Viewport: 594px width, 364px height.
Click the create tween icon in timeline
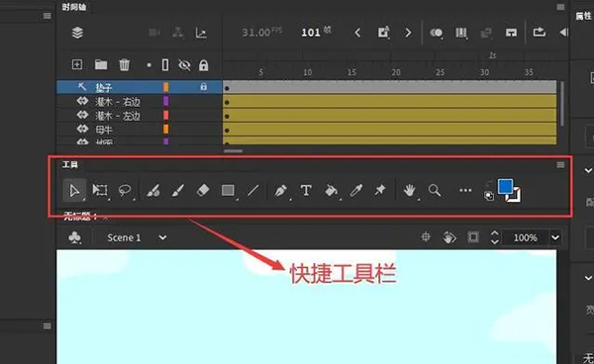[x=486, y=33]
